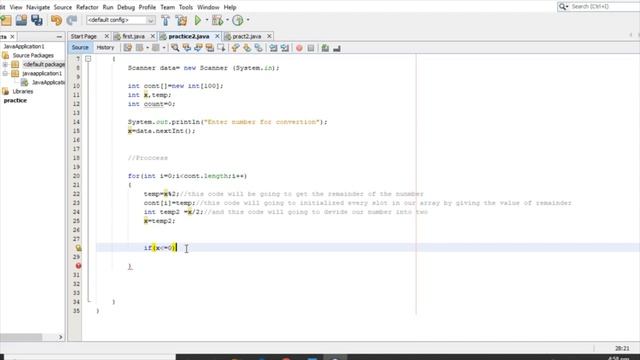Click the Next Bookmark icon

[x=247, y=48]
